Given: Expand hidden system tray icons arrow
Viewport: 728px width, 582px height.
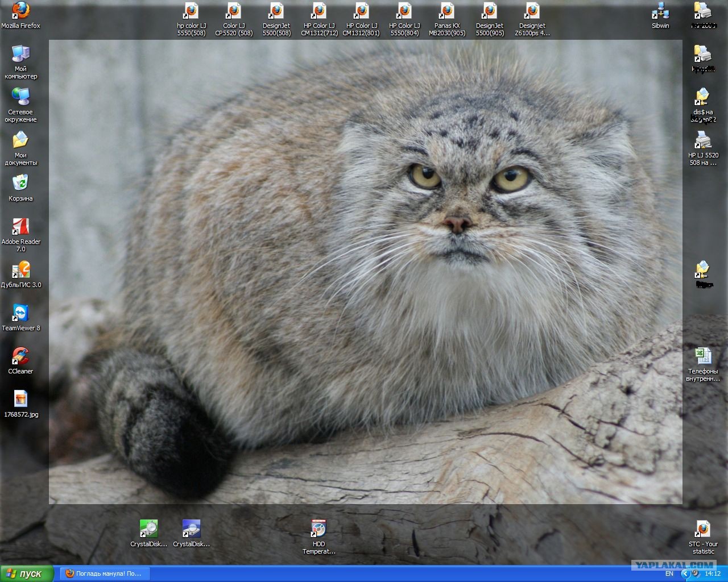Looking at the screenshot, I should coord(685,573).
